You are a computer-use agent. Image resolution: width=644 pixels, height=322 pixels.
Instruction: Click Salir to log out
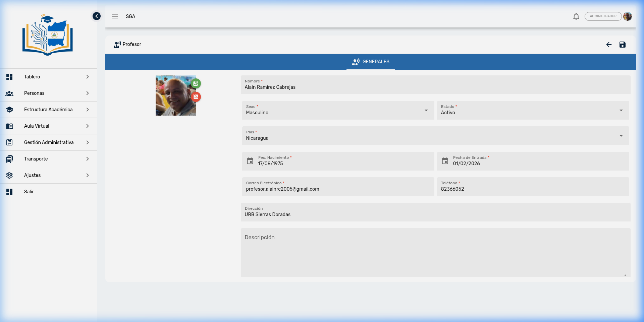[29, 192]
